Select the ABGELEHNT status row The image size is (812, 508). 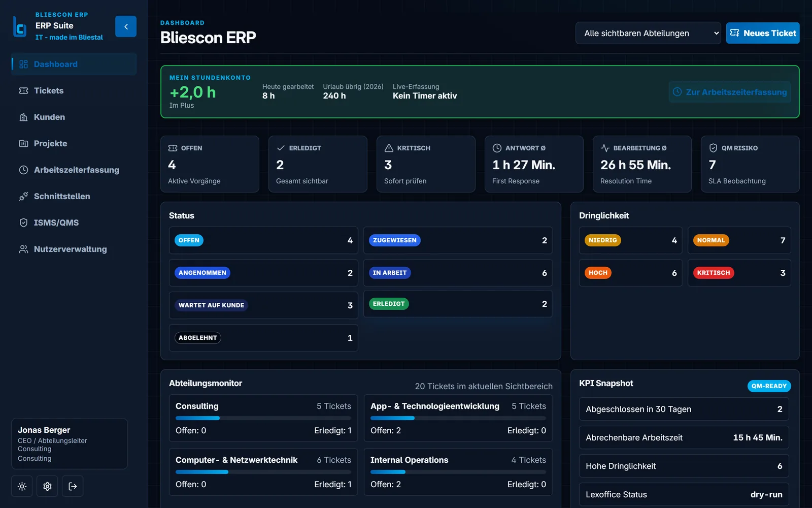coord(263,338)
